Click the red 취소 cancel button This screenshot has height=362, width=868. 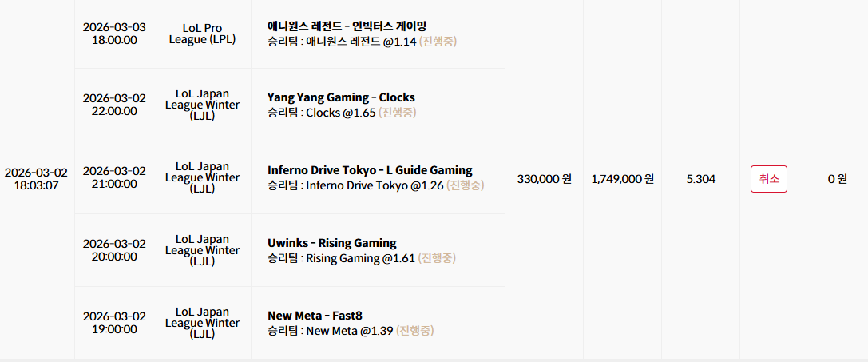coord(768,179)
